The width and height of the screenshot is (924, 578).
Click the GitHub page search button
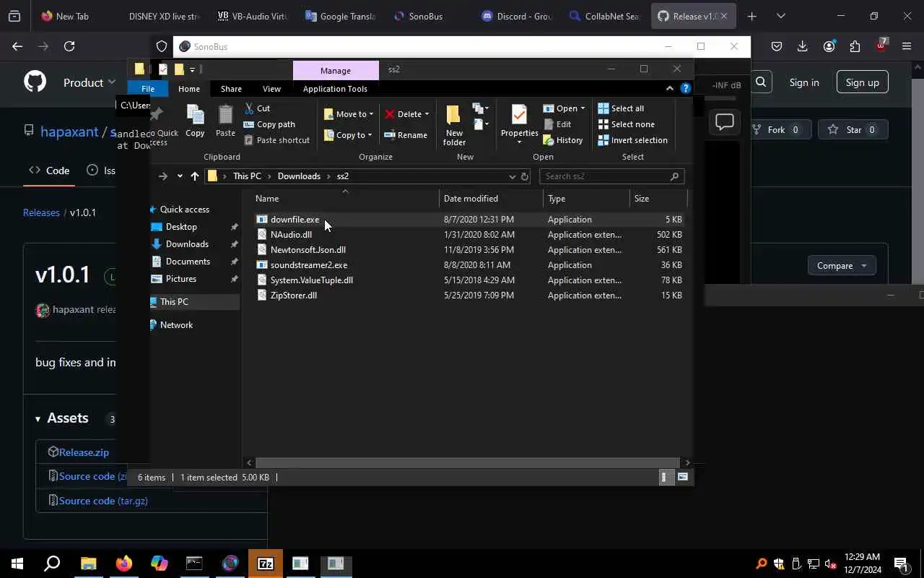761,82
